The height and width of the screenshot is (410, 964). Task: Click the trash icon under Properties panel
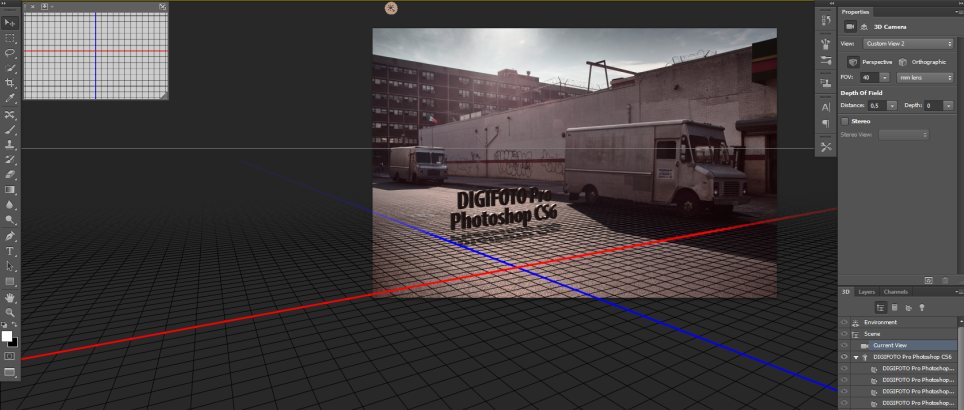(946, 280)
